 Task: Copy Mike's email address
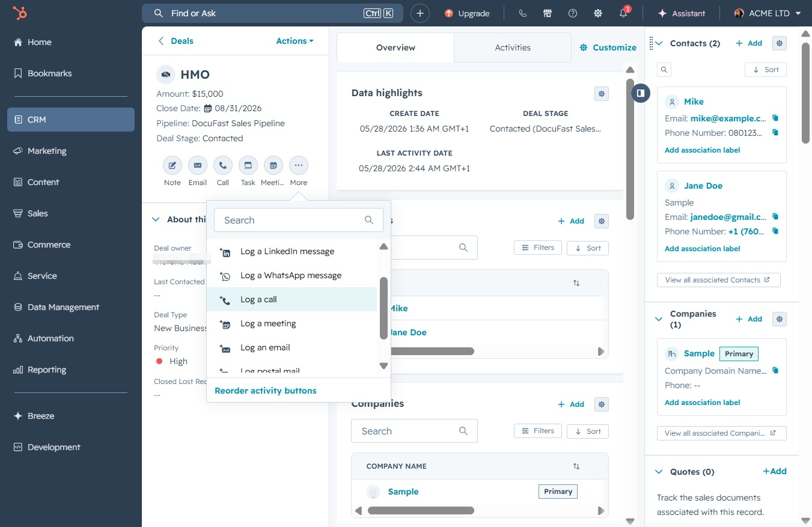(x=775, y=118)
